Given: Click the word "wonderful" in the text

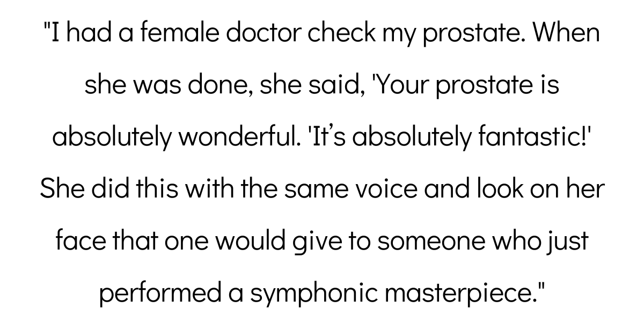Looking at the screenshot, I should pyautogui.click(x=231, y=138).
